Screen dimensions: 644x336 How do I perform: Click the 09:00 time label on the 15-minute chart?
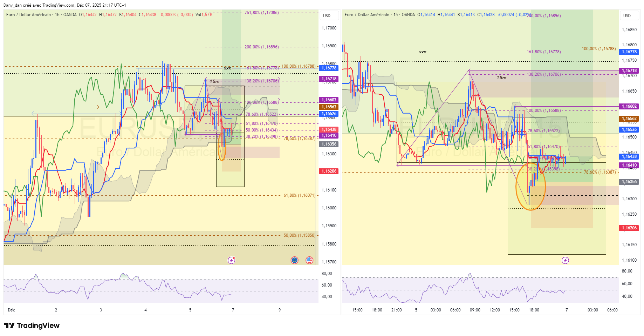475,310
